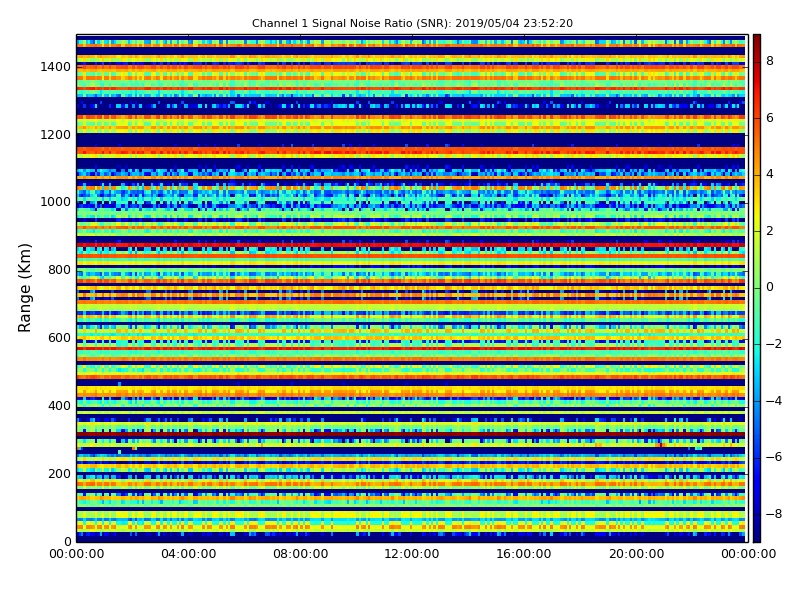The width and height of the screenshot is (800, 600).
Task: Click the 08:00:00 time tick label
Action: coord(301,554)
